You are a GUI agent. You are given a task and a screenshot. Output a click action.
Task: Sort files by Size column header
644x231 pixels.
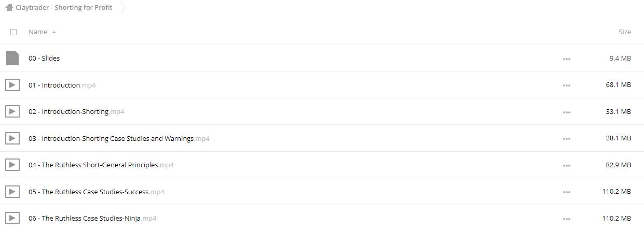[625, 32]
